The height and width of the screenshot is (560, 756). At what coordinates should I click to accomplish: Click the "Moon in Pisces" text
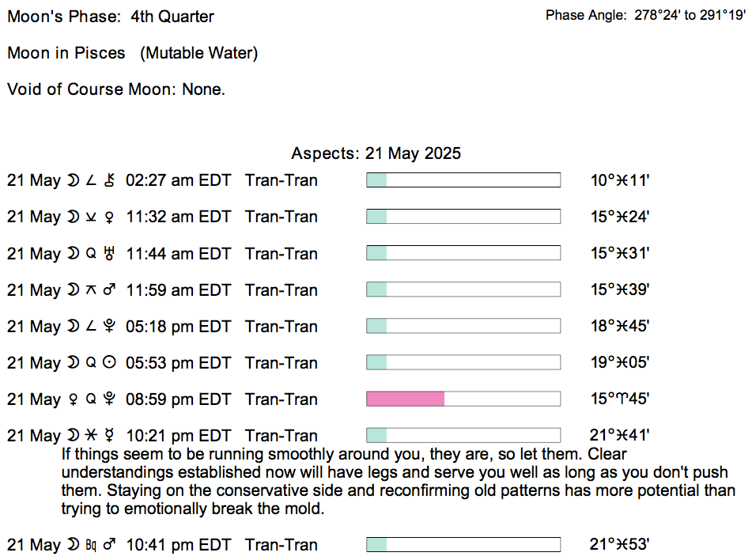click(x=66, y=54)
